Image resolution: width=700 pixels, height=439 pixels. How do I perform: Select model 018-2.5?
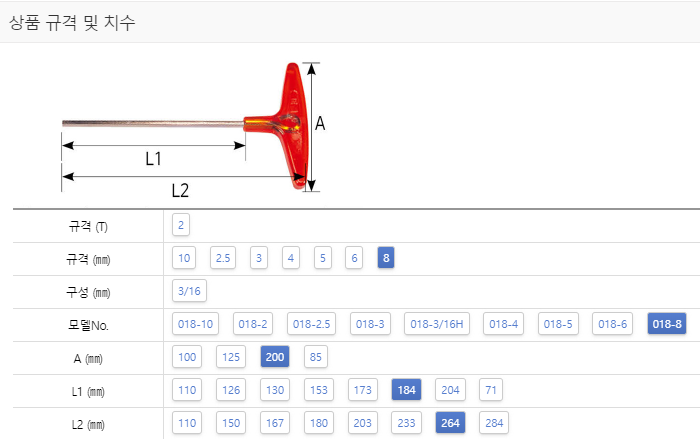coord(311,324)
